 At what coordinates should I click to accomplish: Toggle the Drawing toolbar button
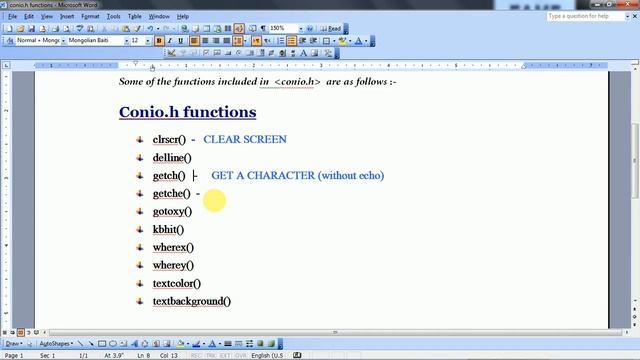[x=239, y=29]
